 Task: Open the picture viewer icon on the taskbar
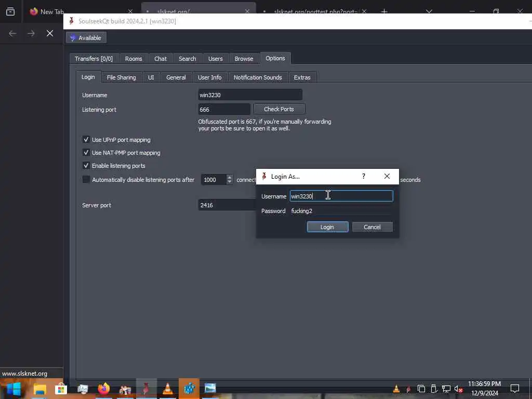(x=210, y=388)
